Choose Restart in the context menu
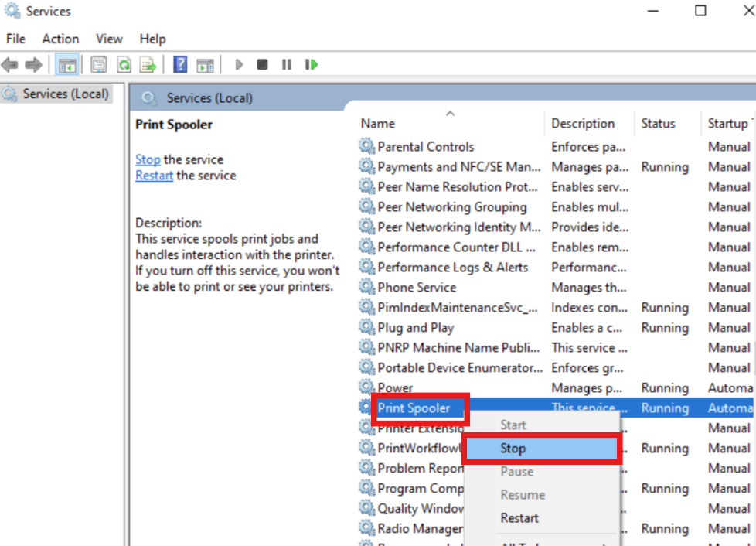 click(519, 518)
